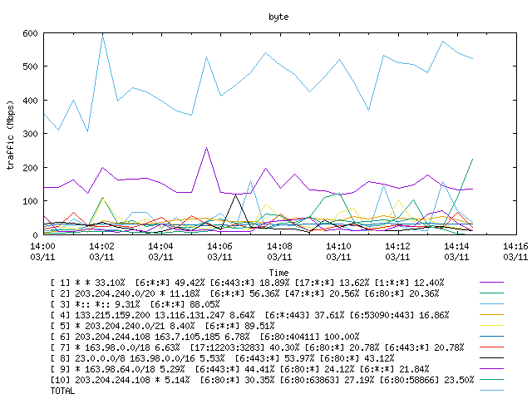Click yellow line swatch for legend row [ 5]

pos(491,326)
